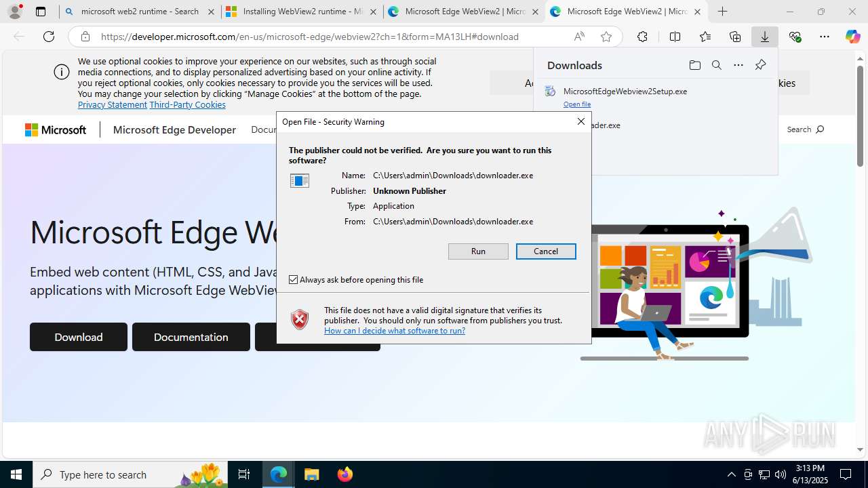Click the address bar URL
Image resolution: width=868 pixels, height=488 pixels.
[x=310, y=37]
